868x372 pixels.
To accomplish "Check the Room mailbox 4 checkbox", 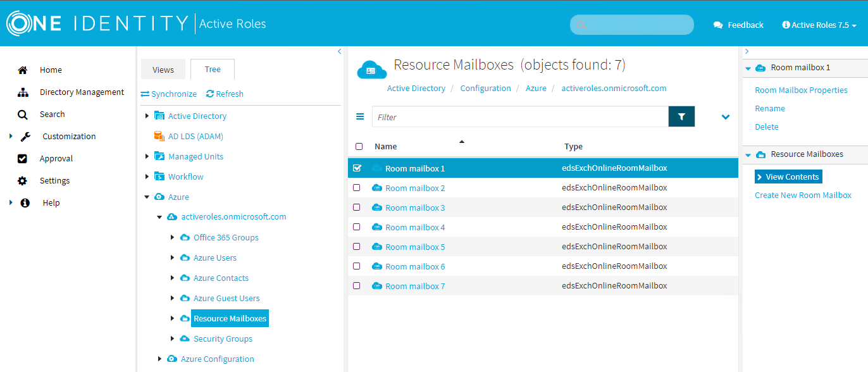I will (357, 227).
